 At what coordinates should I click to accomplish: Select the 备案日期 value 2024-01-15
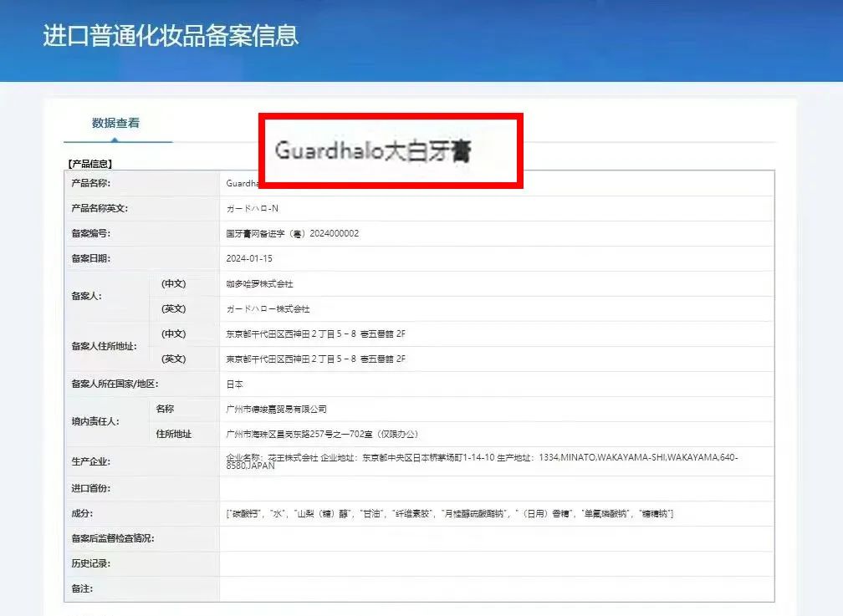250,258
